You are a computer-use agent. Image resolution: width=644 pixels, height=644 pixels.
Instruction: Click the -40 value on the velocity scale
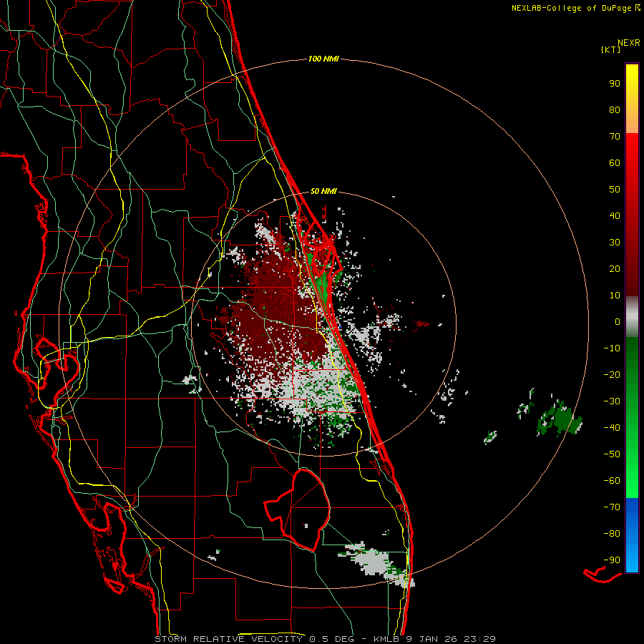click(612, 428)
